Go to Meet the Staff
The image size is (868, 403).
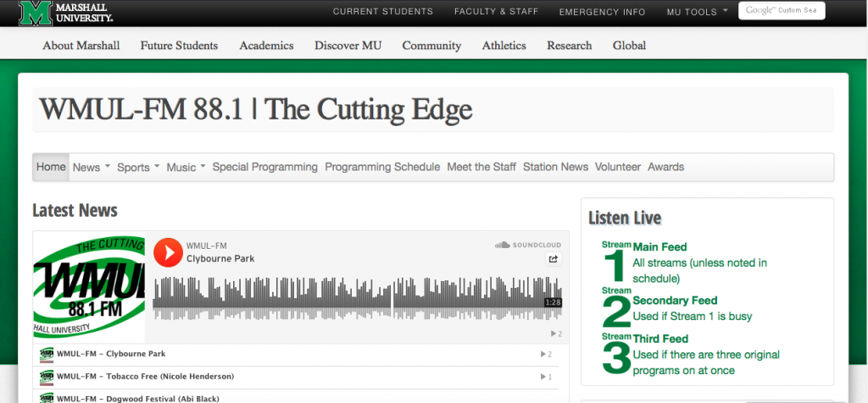481,167
